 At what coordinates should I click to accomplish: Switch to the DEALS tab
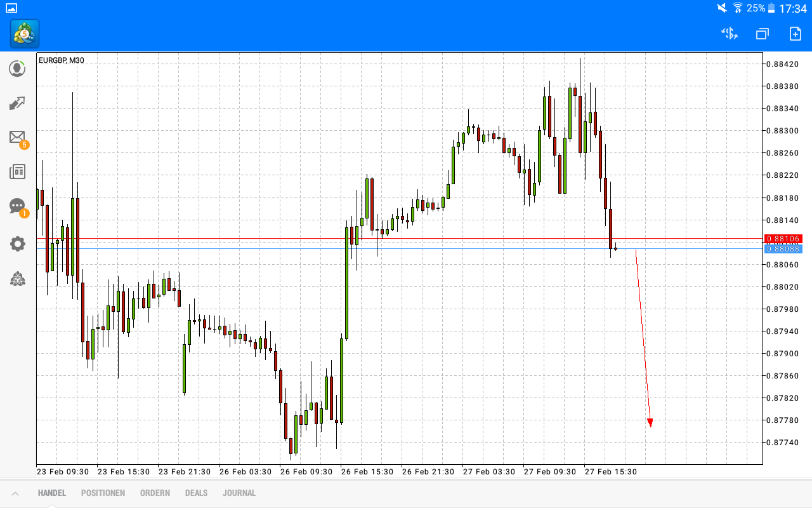point(196,493)
